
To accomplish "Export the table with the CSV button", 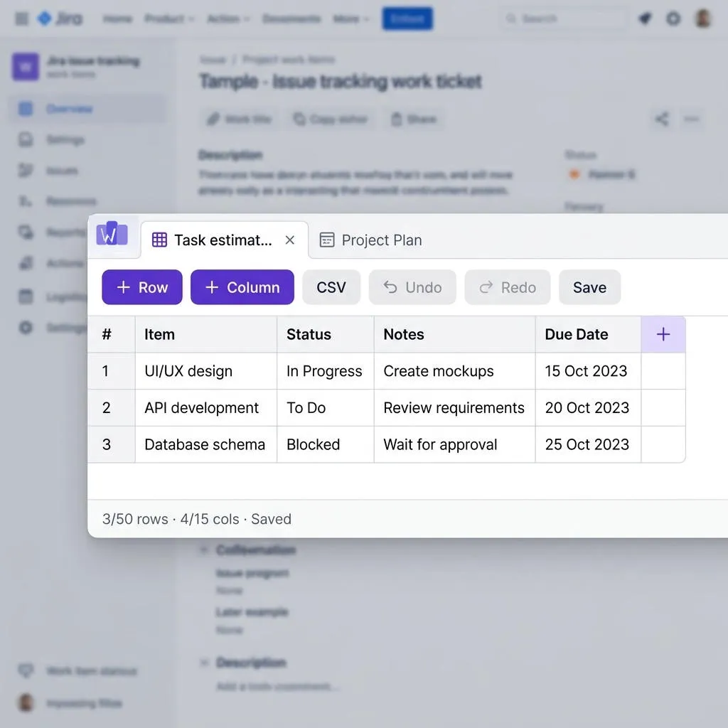I will tap(331, 287).
